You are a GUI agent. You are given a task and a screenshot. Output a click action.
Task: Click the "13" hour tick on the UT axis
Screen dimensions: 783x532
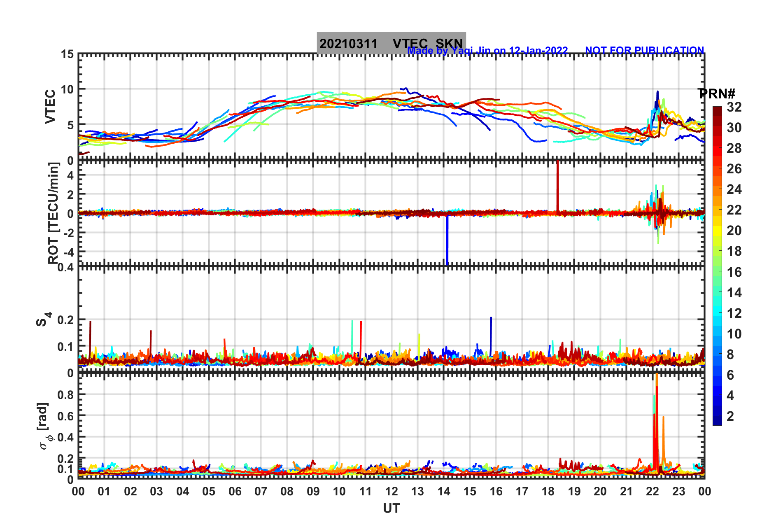pos(417,491)
